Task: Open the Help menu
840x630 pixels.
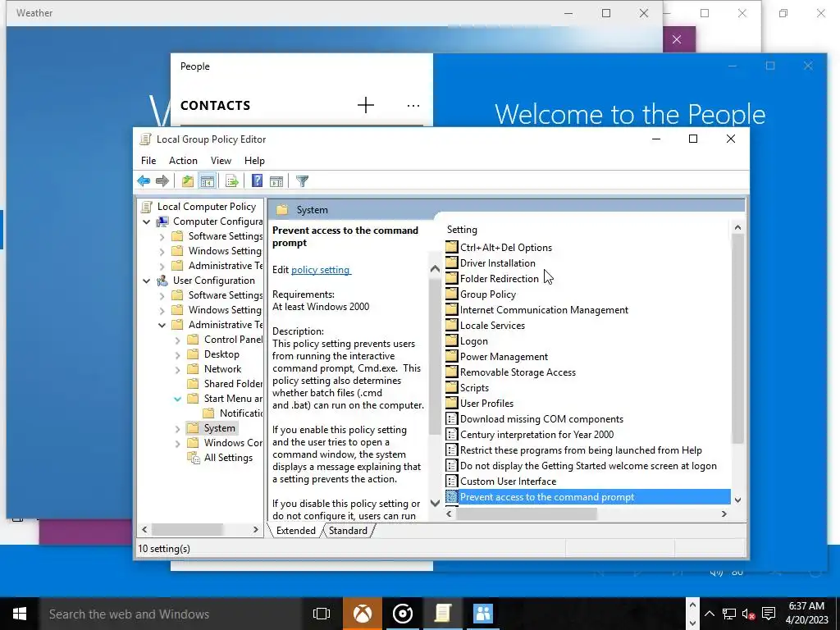Action: [x=254, y=161]
